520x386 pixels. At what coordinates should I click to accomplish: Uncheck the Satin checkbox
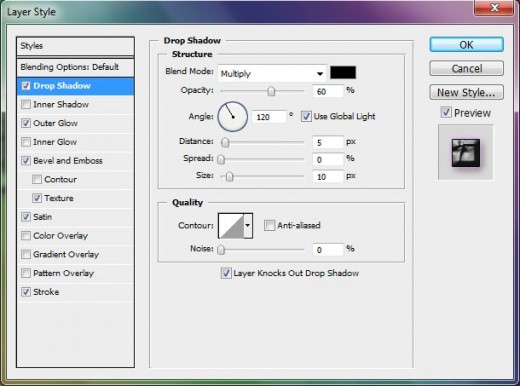[x=26, y=217]
